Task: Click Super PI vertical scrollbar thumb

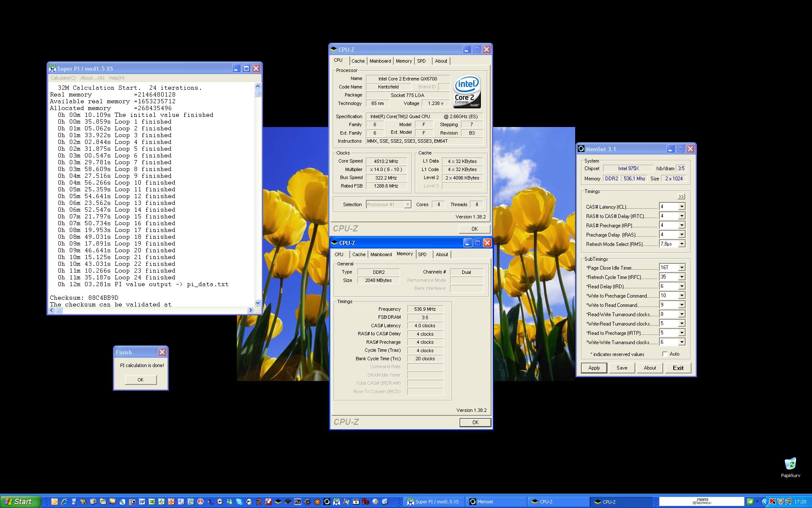Action: (258, 93)
